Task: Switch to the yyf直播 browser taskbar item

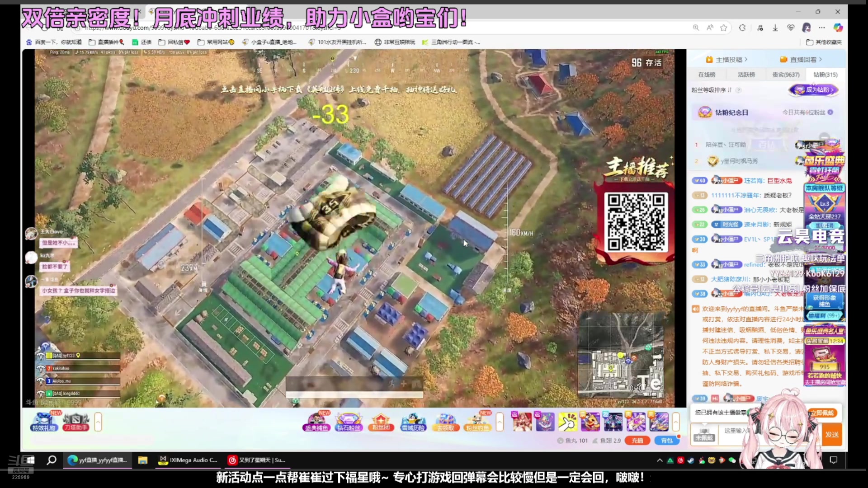Action: coord(97,460)
